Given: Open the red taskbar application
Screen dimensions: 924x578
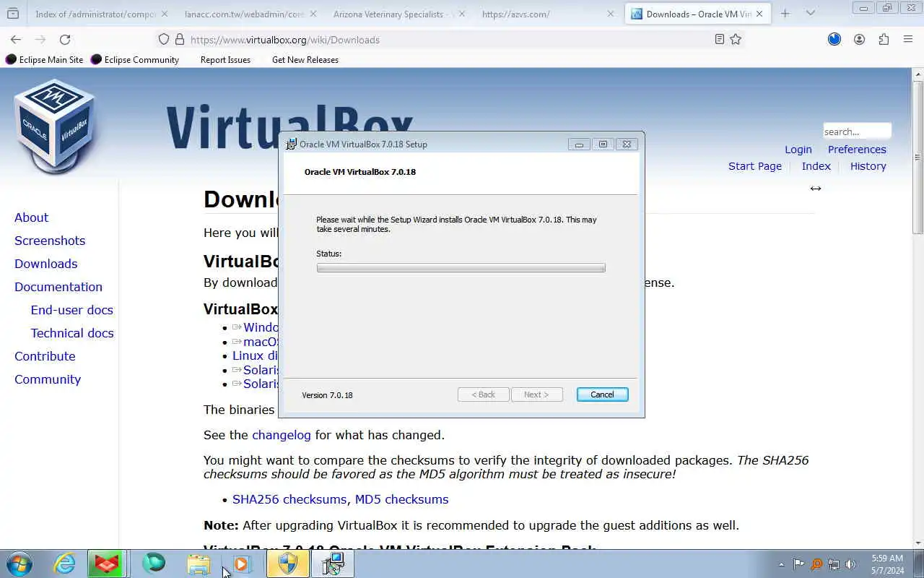Looking at the screenshot, I should pos(107,564).
